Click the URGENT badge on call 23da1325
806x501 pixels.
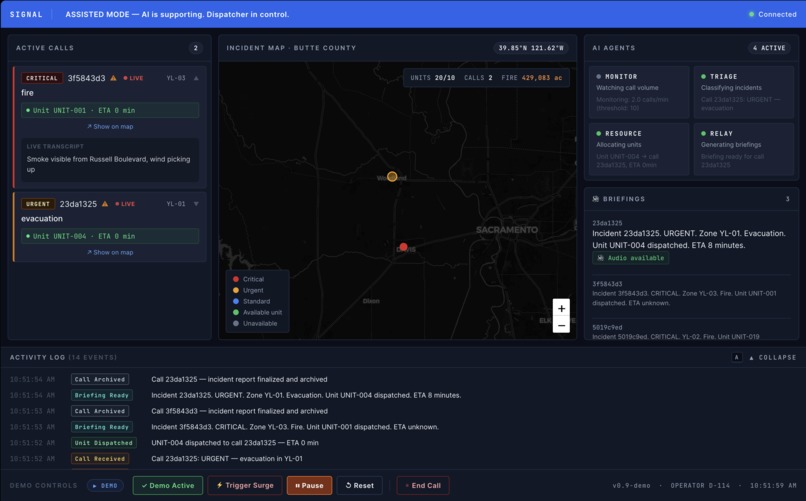coord(38,204)
